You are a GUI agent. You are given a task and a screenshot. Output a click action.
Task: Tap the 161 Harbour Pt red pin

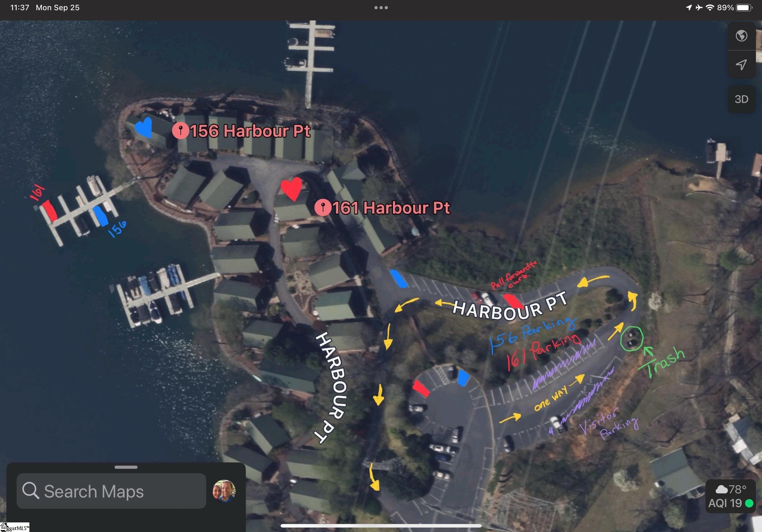(323, 208)
